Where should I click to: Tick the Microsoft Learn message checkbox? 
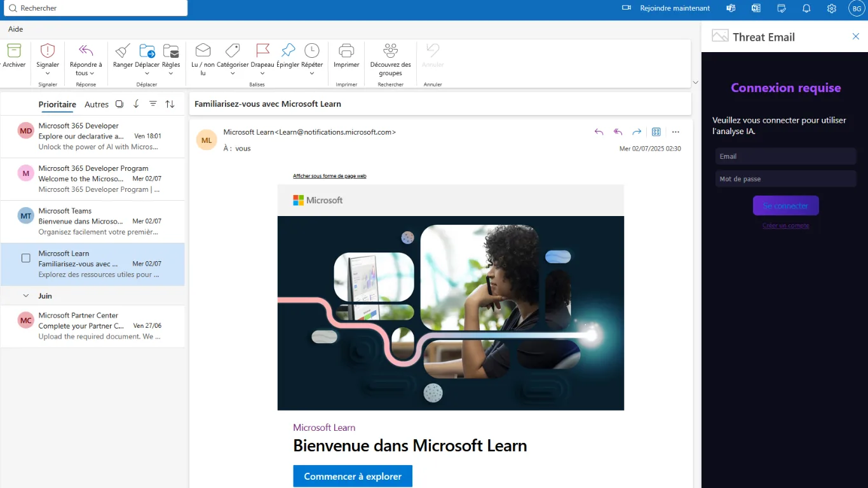(26, 258)
